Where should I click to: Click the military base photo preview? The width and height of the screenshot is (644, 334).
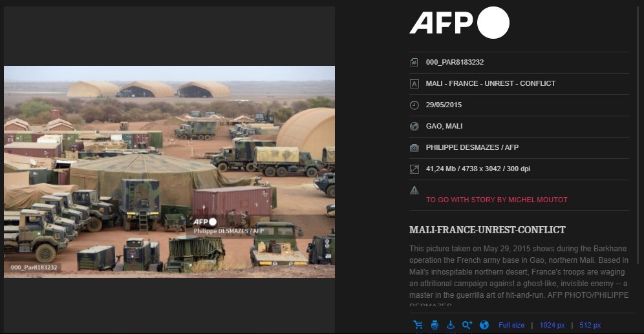169,171
